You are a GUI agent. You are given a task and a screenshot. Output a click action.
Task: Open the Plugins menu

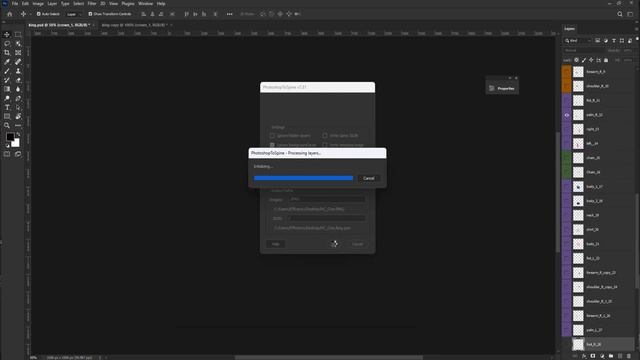128,4
